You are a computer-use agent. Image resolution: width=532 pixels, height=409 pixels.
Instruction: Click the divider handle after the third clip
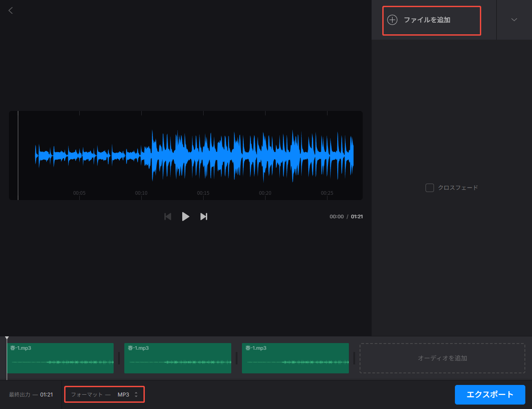click(354, 358)
